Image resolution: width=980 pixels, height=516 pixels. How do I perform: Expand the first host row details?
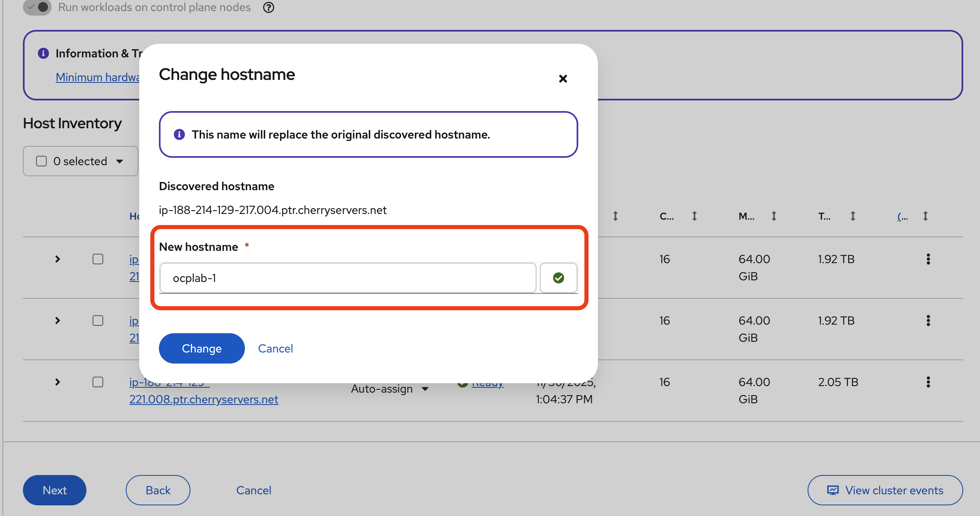tap(57, 259)
